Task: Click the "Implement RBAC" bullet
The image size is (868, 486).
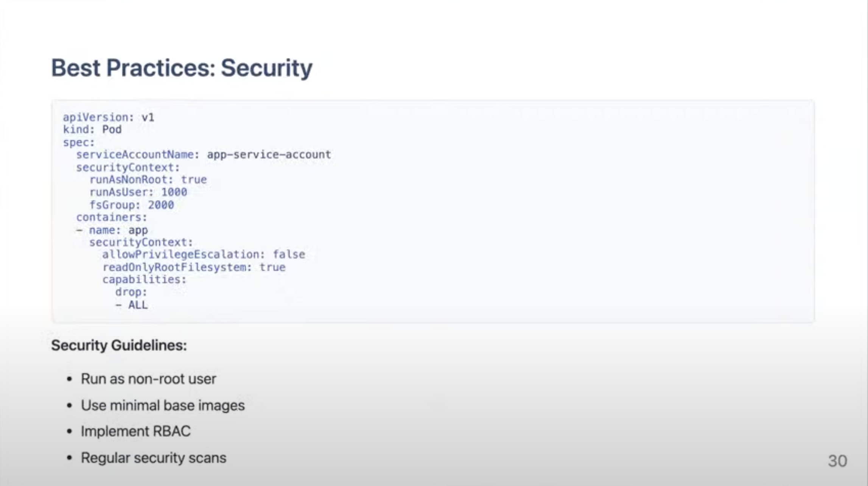Action: click(x=135, y=431)
